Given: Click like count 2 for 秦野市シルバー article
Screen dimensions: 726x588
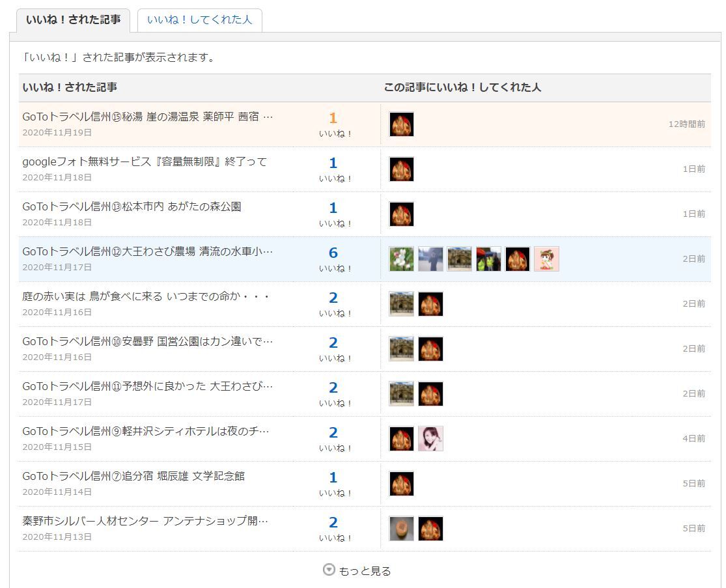Looking at the screenshot, I should [333, 522].
